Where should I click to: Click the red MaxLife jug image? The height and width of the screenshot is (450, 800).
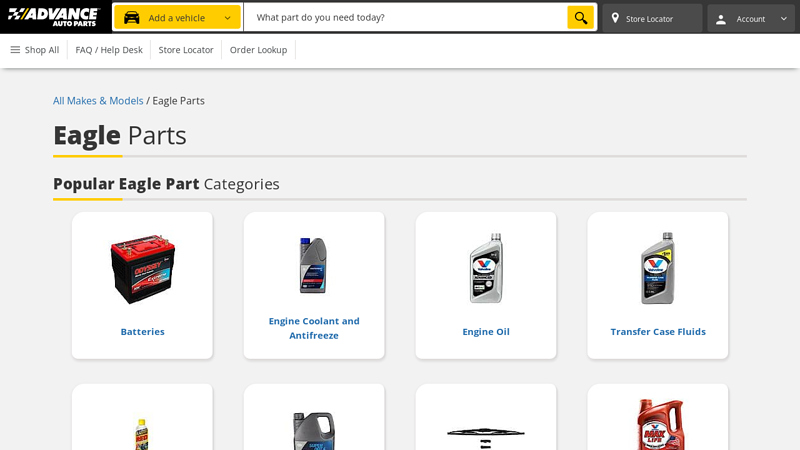(660, 424)
